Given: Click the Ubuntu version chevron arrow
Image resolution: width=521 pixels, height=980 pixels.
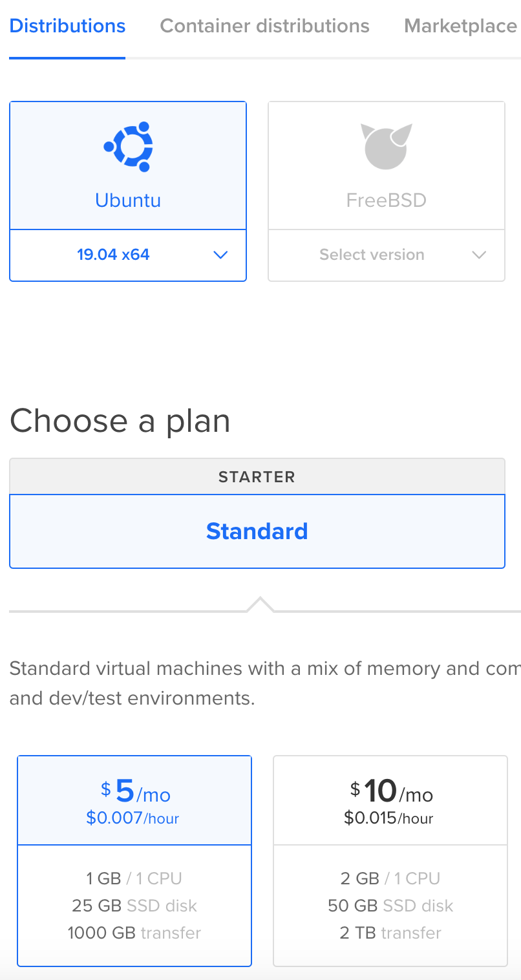Looking at the screenshot, I should point(220,255).
